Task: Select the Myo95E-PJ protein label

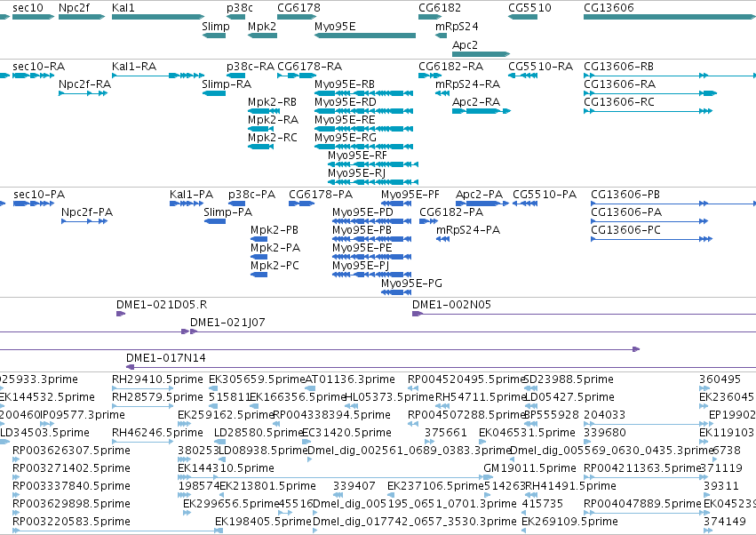Action: pyautogui.click(x=361, y=266)
